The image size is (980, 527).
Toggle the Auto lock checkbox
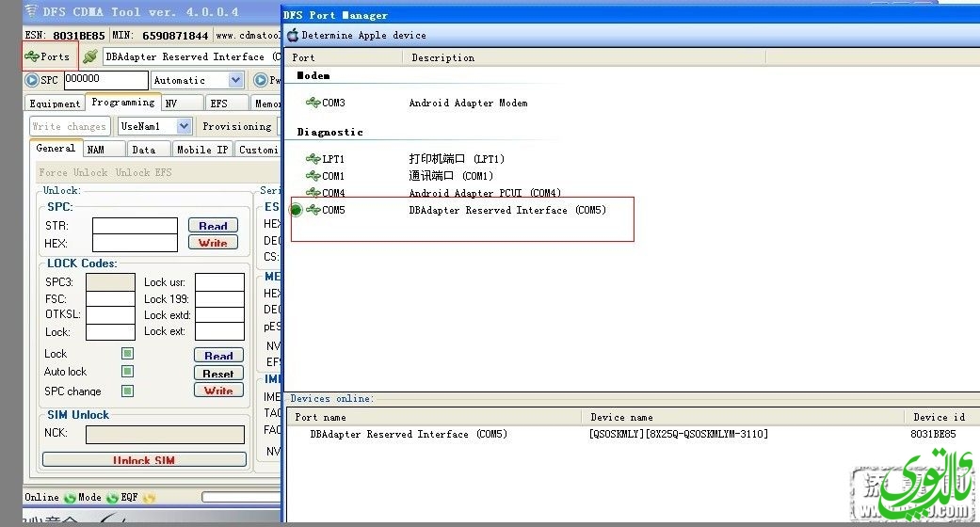click(x=127, y=372)
